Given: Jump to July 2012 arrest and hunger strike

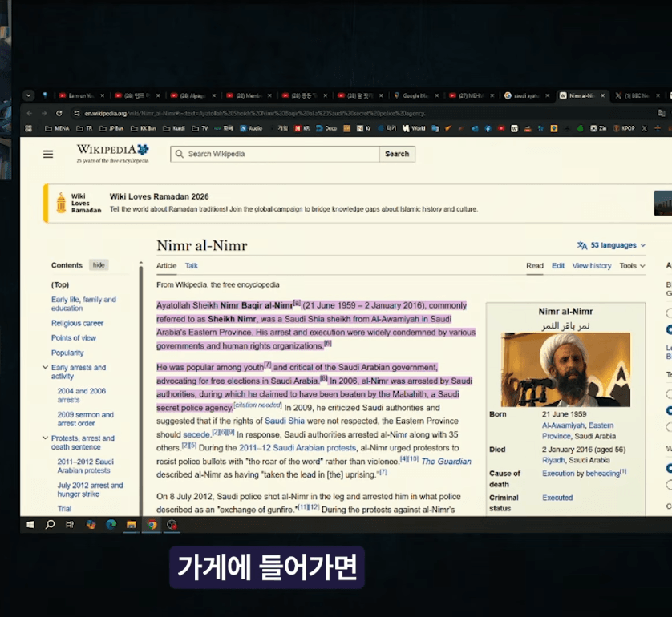Looking at the screenshot, I should pyautogui.click(x=90, y=490).
